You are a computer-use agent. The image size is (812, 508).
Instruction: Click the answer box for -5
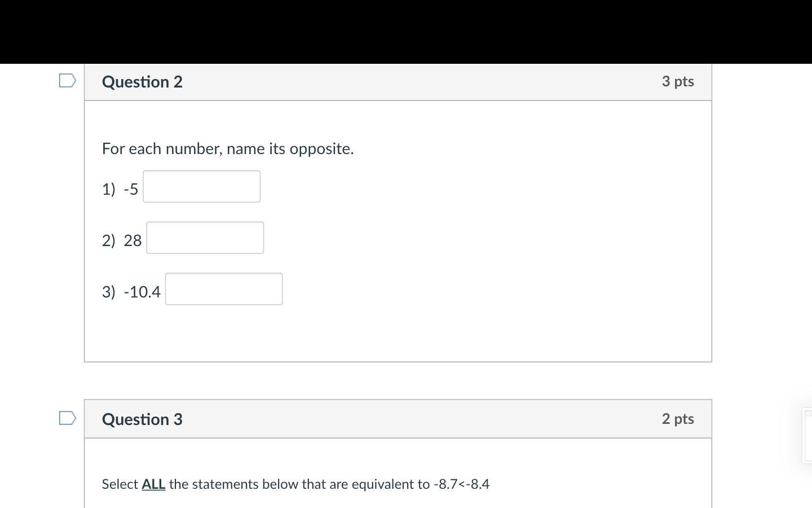tap(201, 186)
